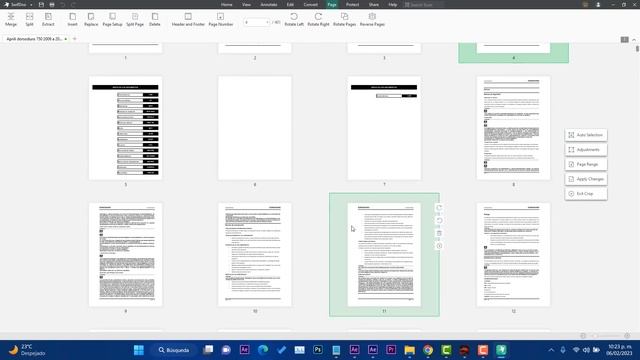Open the Windows Start menu
Image resolution: width=640 pixels, height=360 pixels.
point(139,350)
